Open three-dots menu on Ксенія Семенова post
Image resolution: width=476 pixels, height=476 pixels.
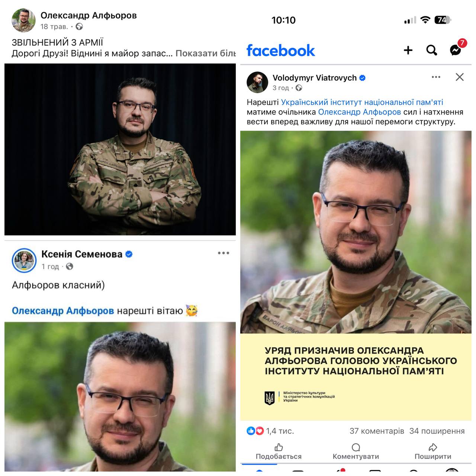click(x=223, y=253)
